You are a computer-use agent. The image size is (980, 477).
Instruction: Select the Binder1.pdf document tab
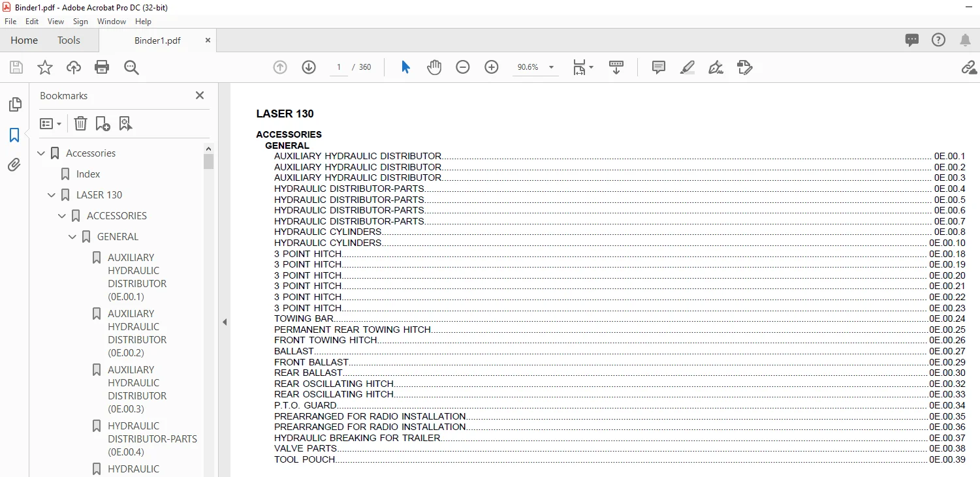click(157, 40)
